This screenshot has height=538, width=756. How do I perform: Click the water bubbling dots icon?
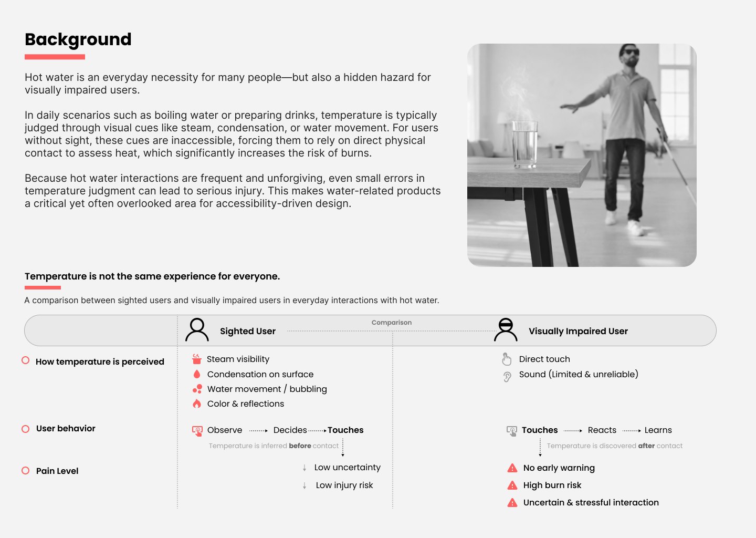tap(197, 389)
